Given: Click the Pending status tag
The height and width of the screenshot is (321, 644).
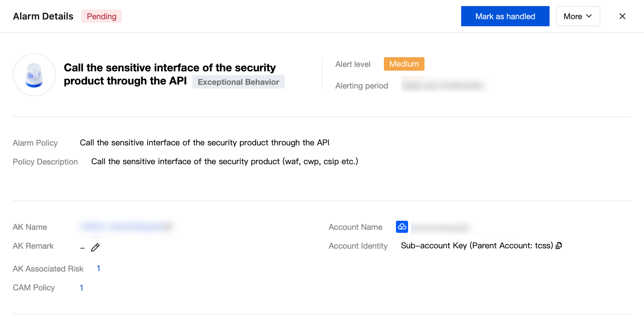Looking at the screenshot, I should coord(102,16).
